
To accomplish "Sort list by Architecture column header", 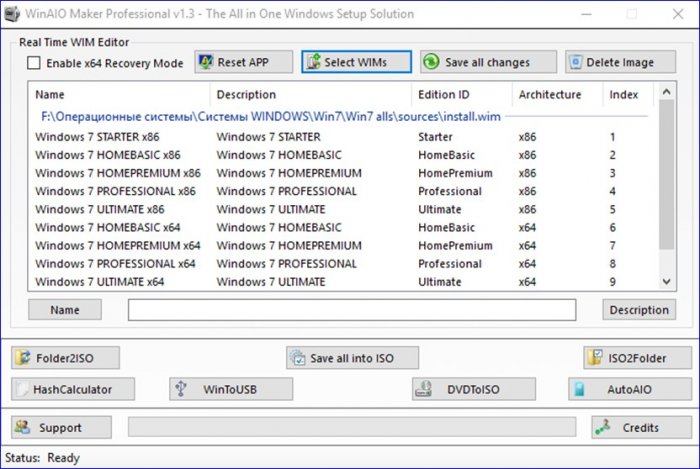I will point(549,95).
